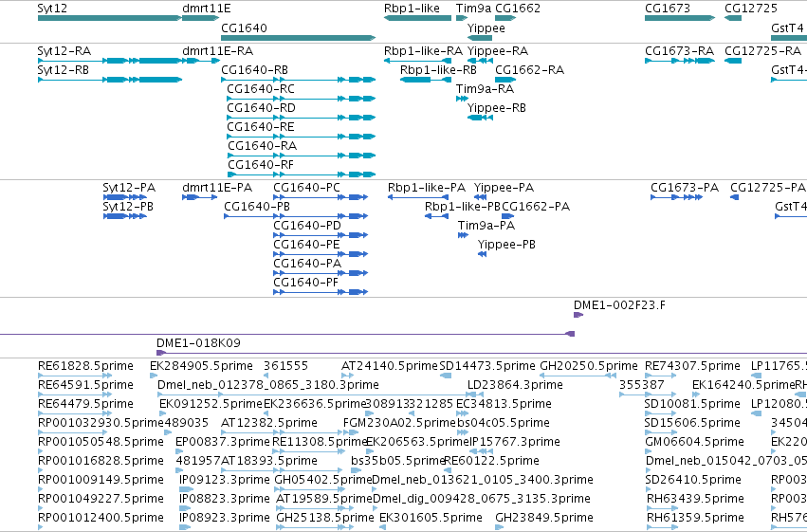This screenshot has width=807, height=532.
Task: Click protein dmrt11E-PA
Action: [x=200, y=197]
